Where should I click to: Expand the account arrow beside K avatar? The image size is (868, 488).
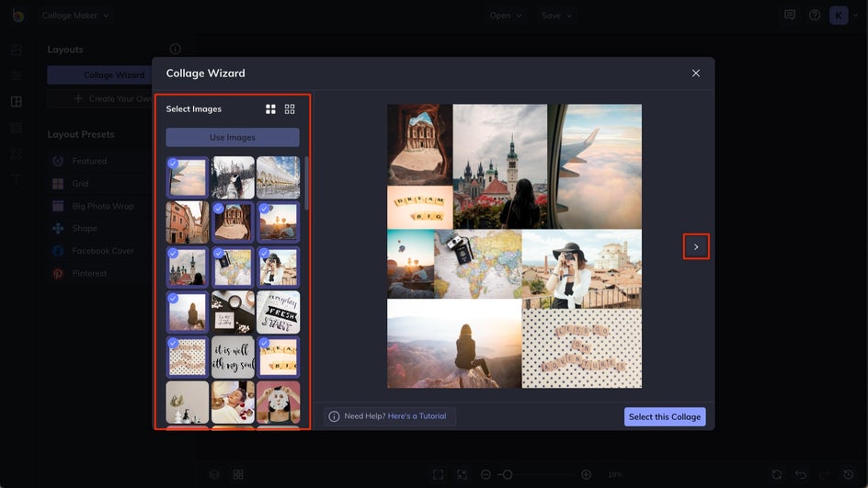856,15
